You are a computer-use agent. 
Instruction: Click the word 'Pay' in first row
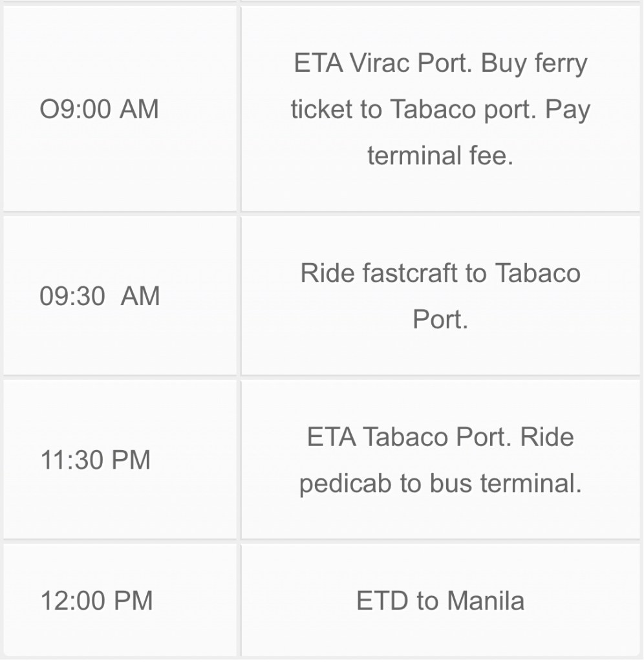[x=568, y=109]
